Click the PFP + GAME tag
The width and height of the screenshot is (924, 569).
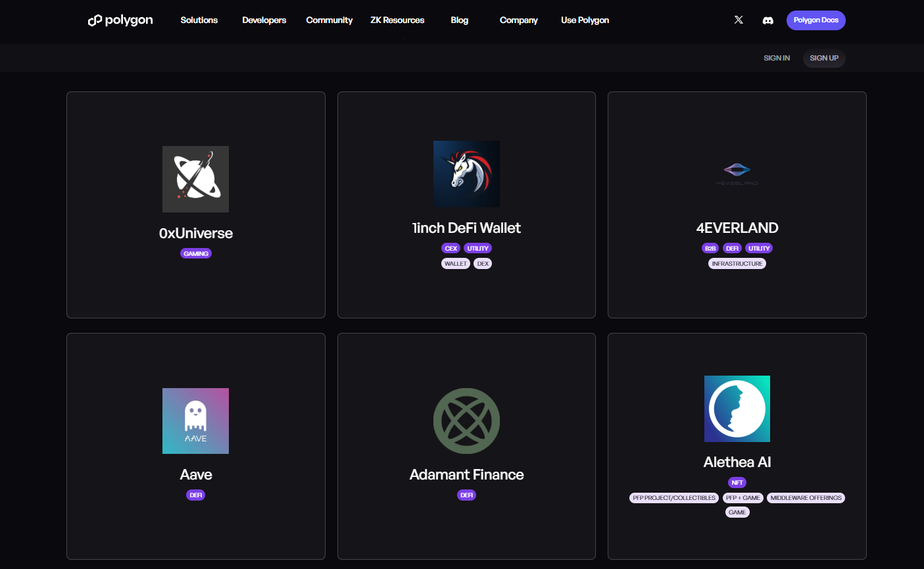[743, 498]
